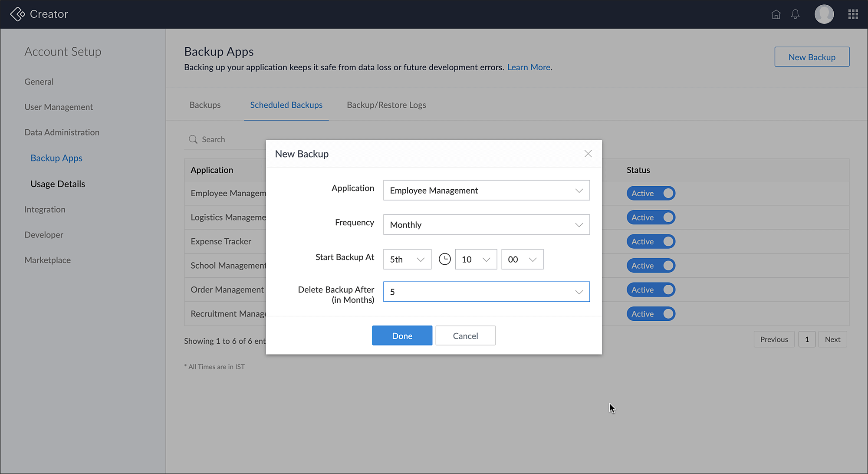This screenshot has width=868, height=474.
Task: Open Usage Details in sidebar
Action: (x=58, y=184)
